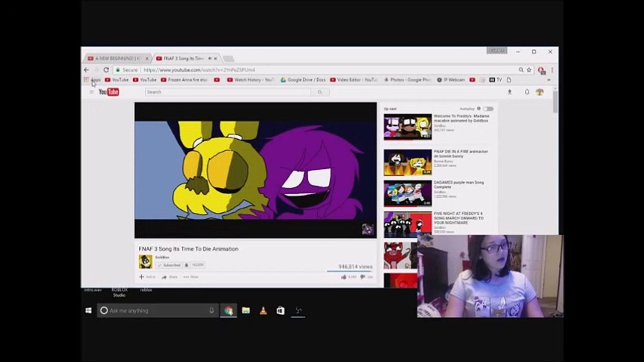Open the IP Webcam bookmark
Image resolution: width=644 pixels, height=362 pixels.
[x=451, y=79]
